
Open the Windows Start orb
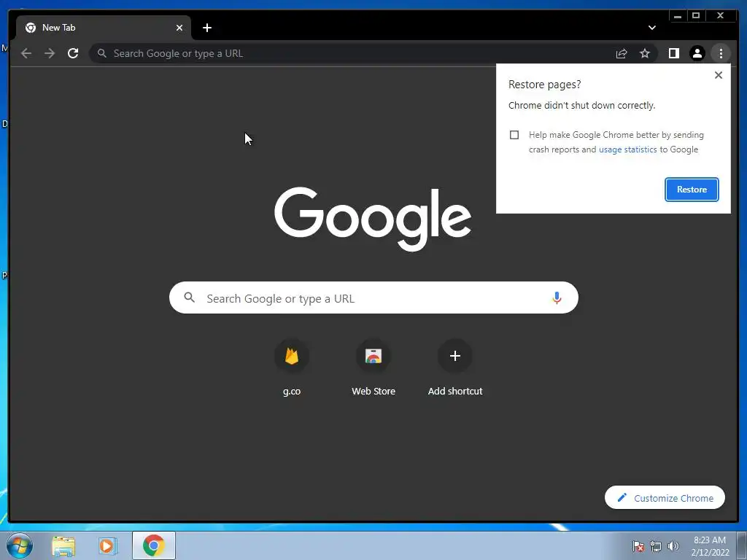pos(20,545)
